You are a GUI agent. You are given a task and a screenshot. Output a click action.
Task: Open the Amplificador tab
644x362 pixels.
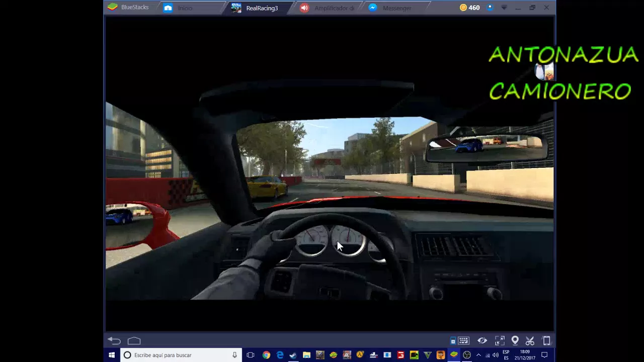click(x=327, y=8)
